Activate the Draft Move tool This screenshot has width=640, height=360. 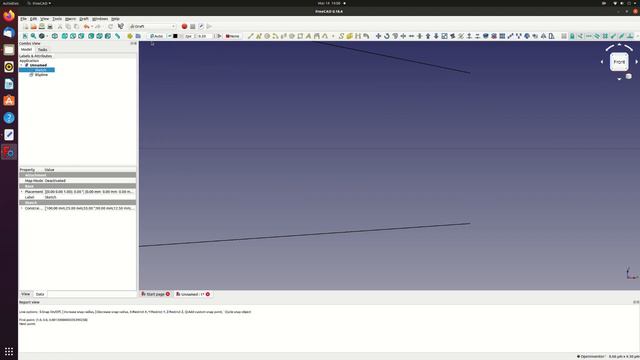(x=378, y=36)
